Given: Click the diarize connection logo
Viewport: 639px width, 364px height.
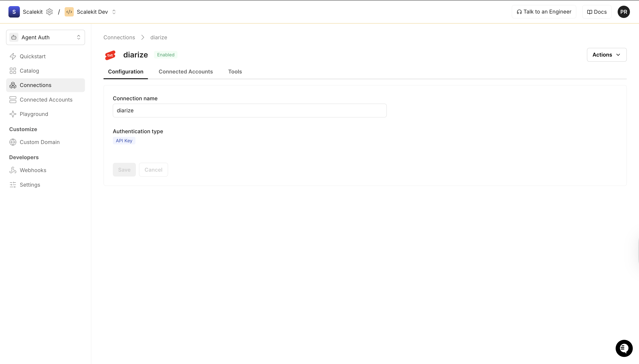Looking at the screenshot, I should pyautogui.click(x=110, y=55).
